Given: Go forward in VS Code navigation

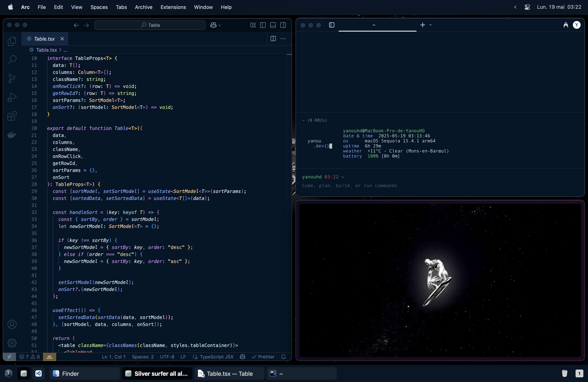Looking at the screenshot, I should pyautogui.click(x=86, y=25).
